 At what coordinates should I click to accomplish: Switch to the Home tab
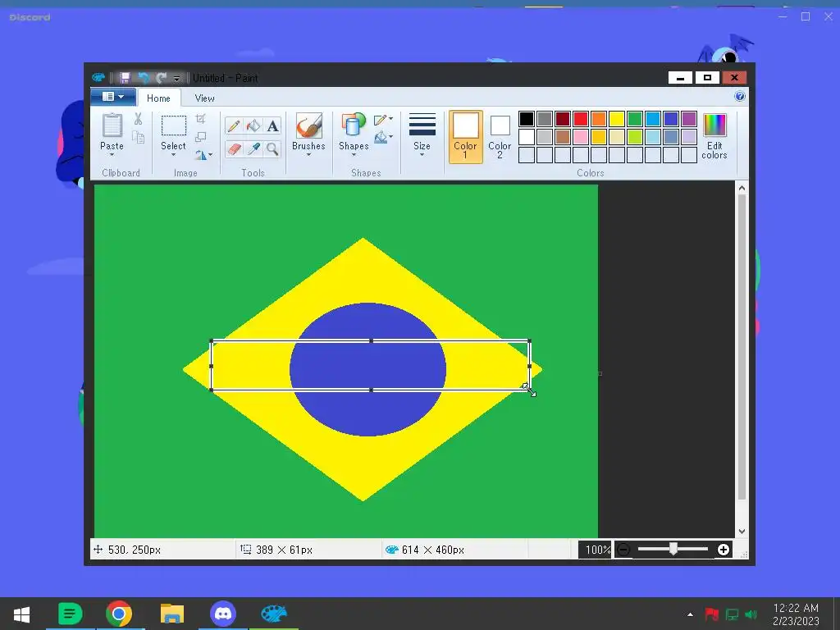click(158, 98)
